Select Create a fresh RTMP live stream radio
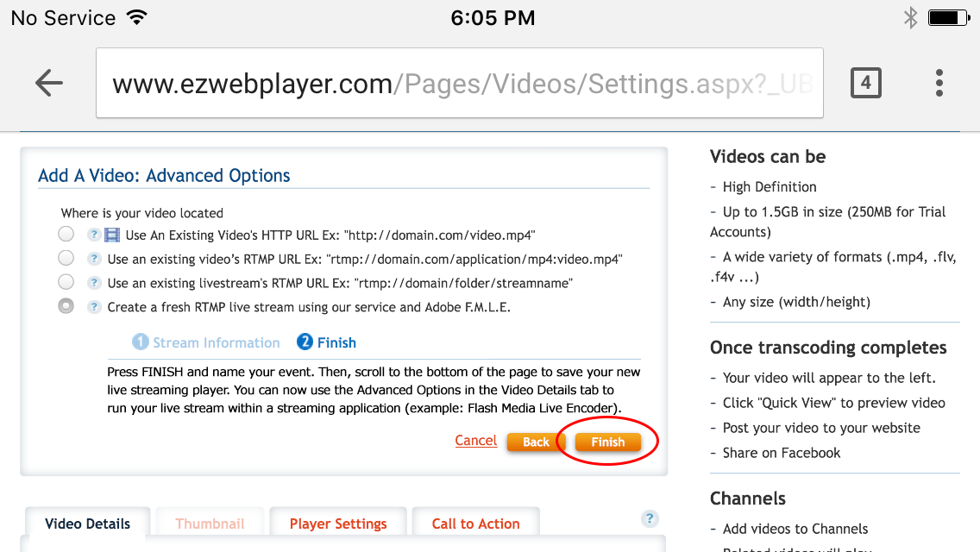 [66, 305]
